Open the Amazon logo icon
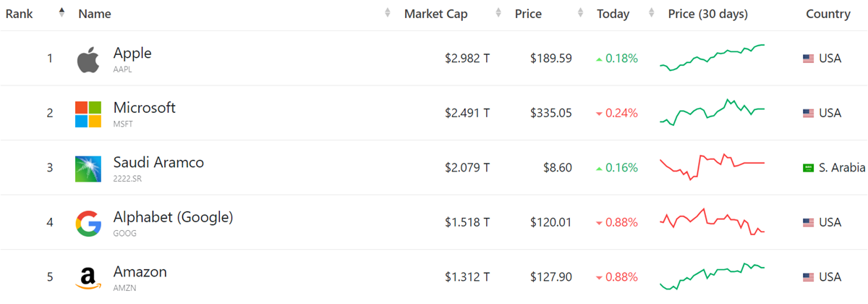 coord(88,278)
